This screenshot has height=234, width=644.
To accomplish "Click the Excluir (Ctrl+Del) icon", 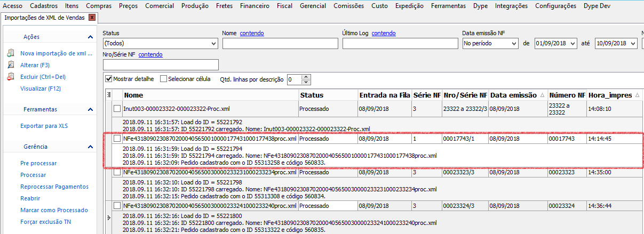I will (11, 77).
